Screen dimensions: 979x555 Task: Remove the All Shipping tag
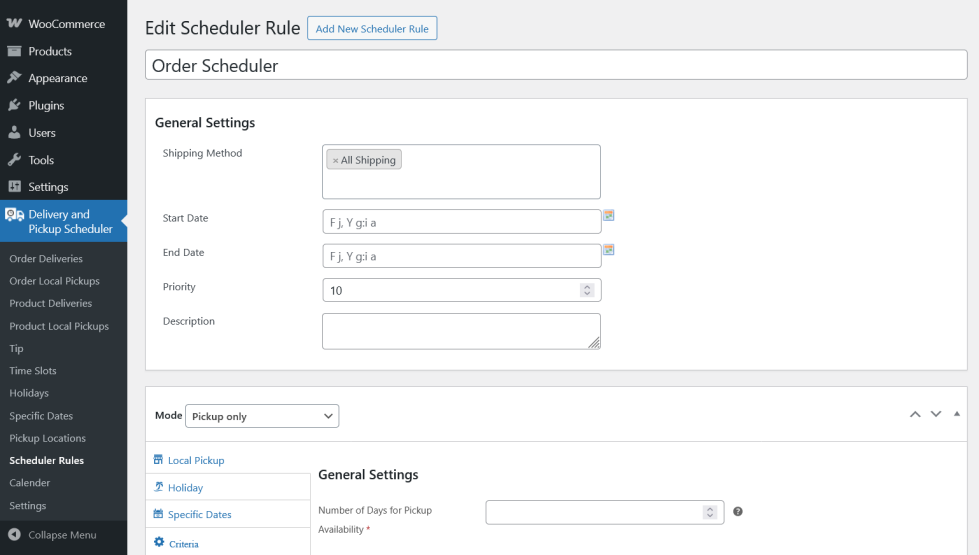coord(335,160)
